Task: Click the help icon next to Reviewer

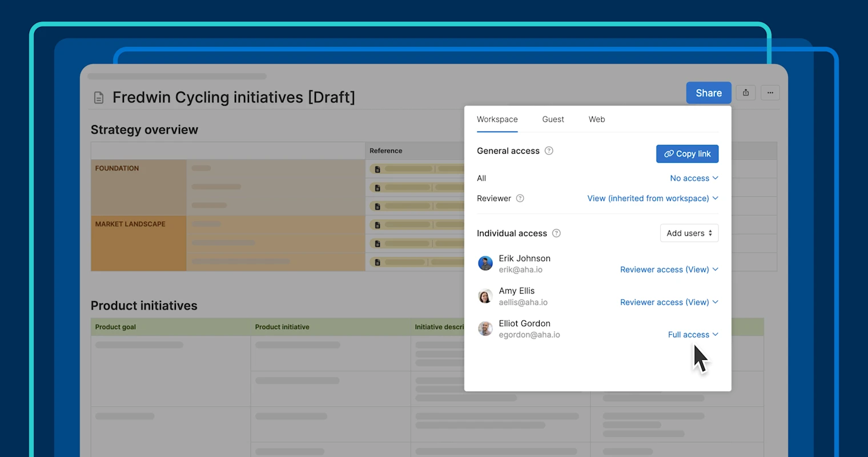Action: (520, 198)
